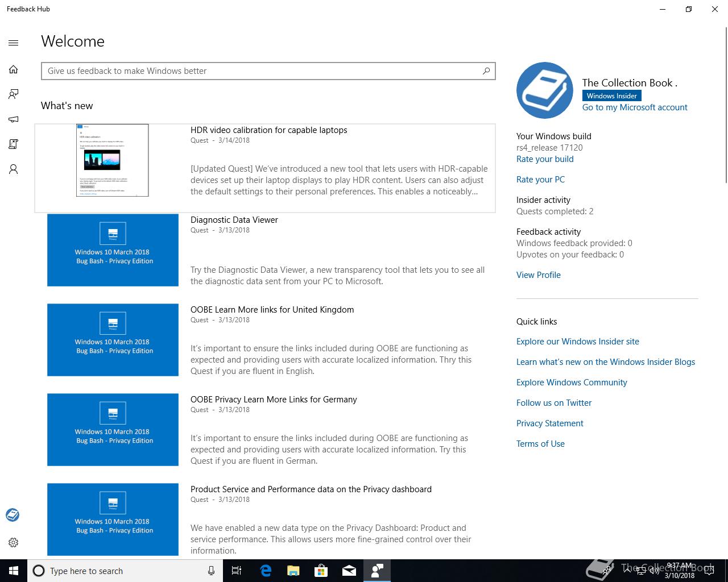Open Privacy Statement link
Viewport: 728px width, 582px height.
pyautogui.click(x=550, y=423)
